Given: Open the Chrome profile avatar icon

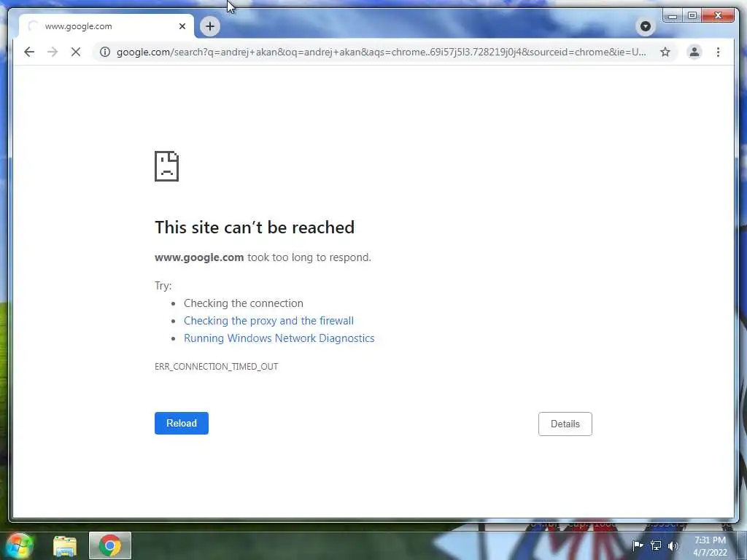Looking at the screenshot, I should click(694, 52).
